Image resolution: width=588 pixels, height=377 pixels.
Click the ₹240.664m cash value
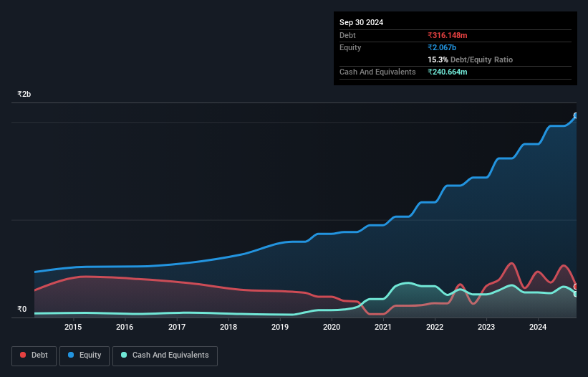448,72
